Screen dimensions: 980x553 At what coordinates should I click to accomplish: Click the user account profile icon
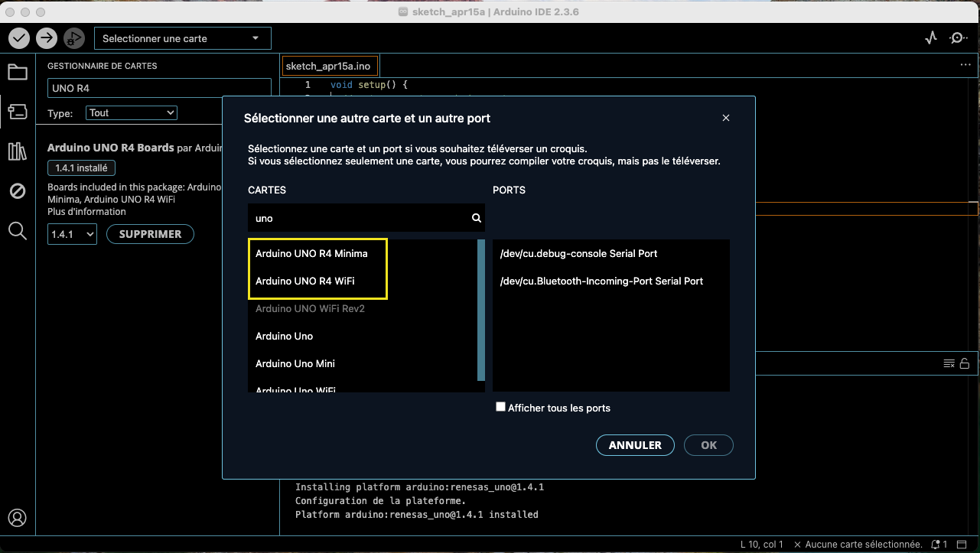coord(18,518)
